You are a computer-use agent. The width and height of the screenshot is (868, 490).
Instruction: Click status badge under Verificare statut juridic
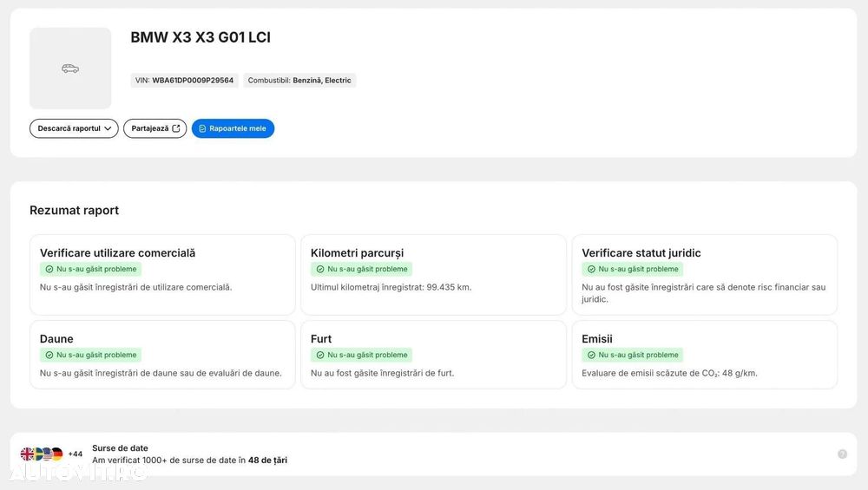coord(633,269)
